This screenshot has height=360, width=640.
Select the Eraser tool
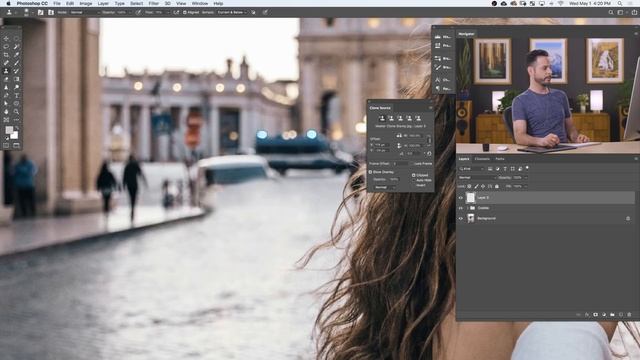[x=6, y=79]
